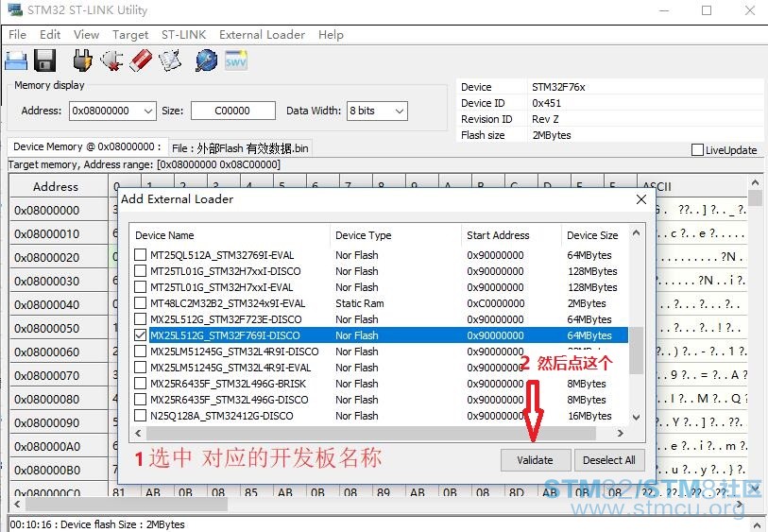Open the Edit menu
The width and height of the screenshot is (768, 532).
pyautogui.click(x=50, y=35)
